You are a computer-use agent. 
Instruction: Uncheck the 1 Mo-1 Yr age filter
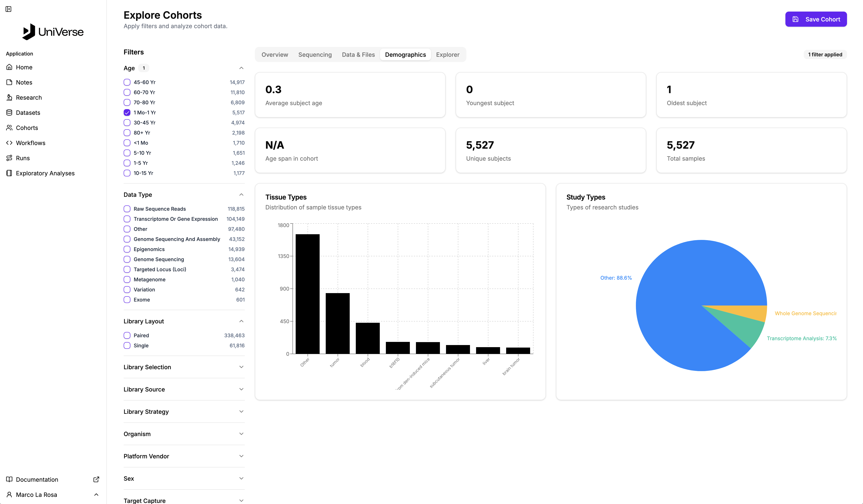pyautogui.click(x=127, y=113)
